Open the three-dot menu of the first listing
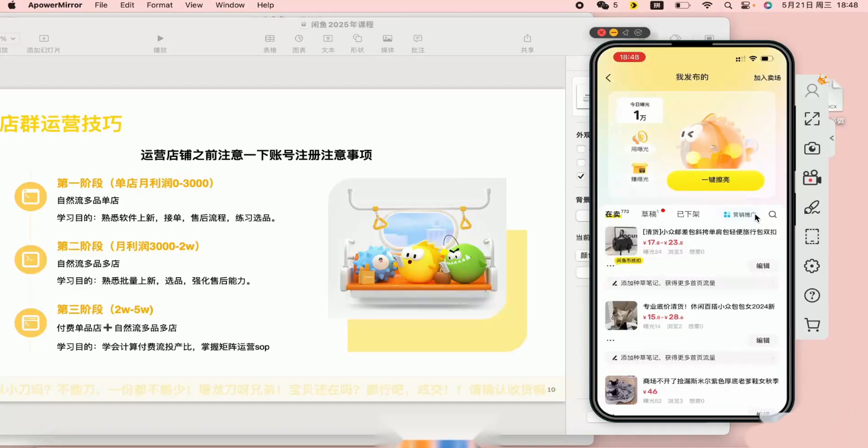868x448 pixels. [x=610, y=266]
